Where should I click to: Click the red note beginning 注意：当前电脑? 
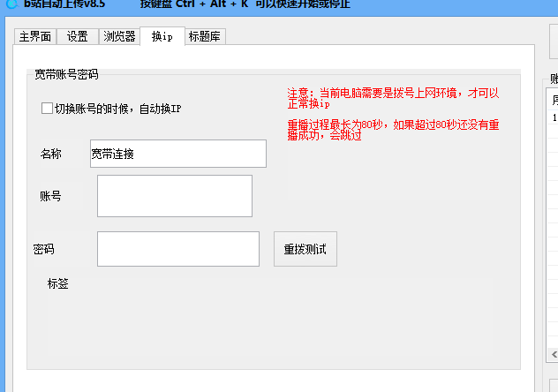(393, 98)
